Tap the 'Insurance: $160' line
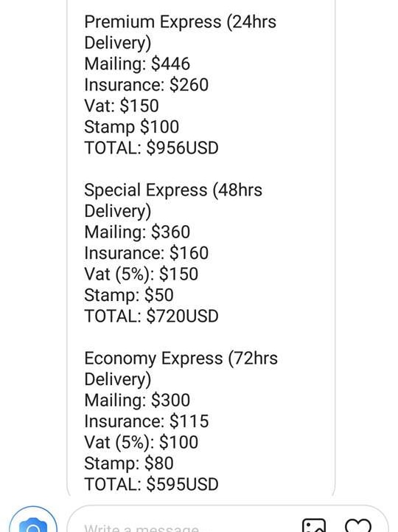This screenshot has height=532, width=398. click(x=147, y=253)
